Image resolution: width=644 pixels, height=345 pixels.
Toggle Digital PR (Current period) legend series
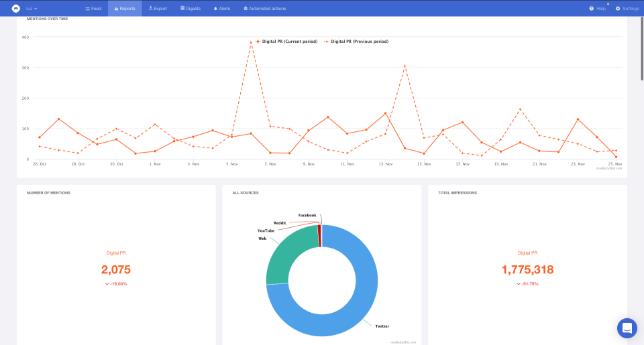pyautogui.click(x=286, y=42)
